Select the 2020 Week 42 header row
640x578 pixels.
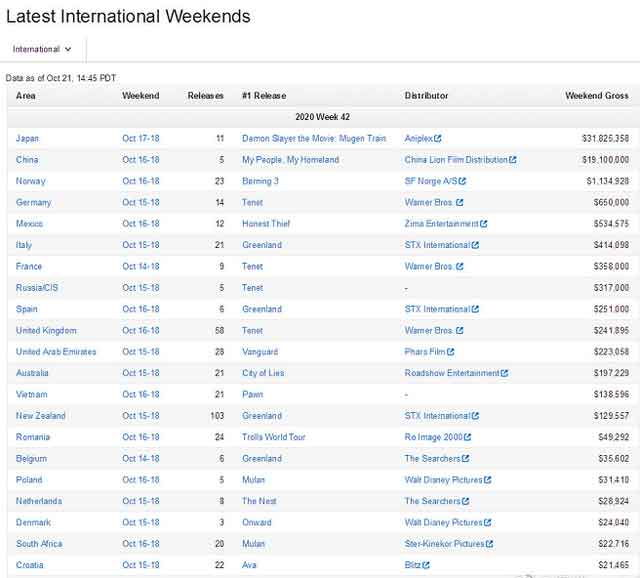tap(322, 117)
